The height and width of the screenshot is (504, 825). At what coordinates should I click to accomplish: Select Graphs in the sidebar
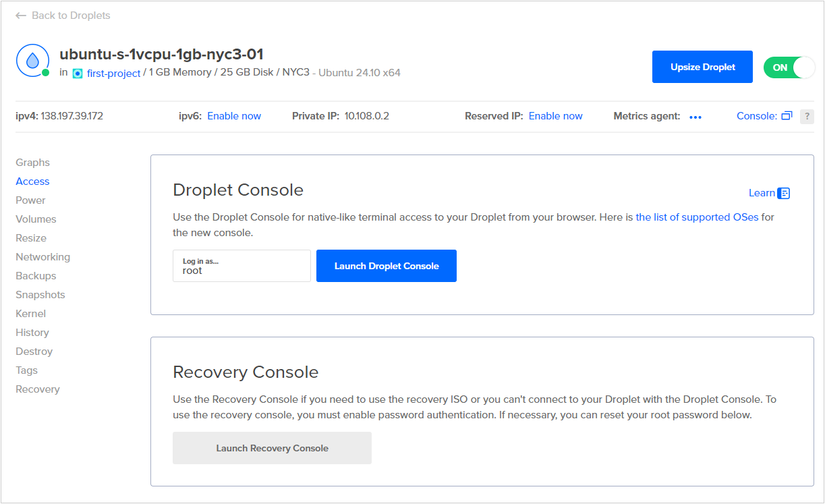32,162
